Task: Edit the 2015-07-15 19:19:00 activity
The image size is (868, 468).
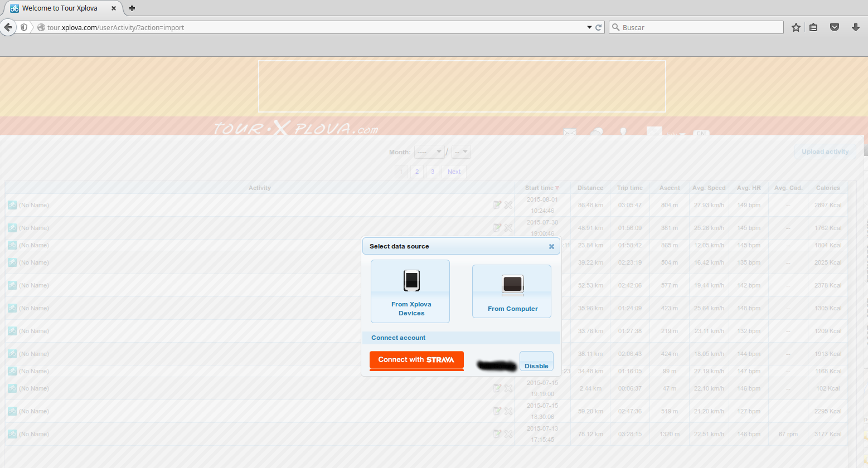Action: (x=497, y=388)
